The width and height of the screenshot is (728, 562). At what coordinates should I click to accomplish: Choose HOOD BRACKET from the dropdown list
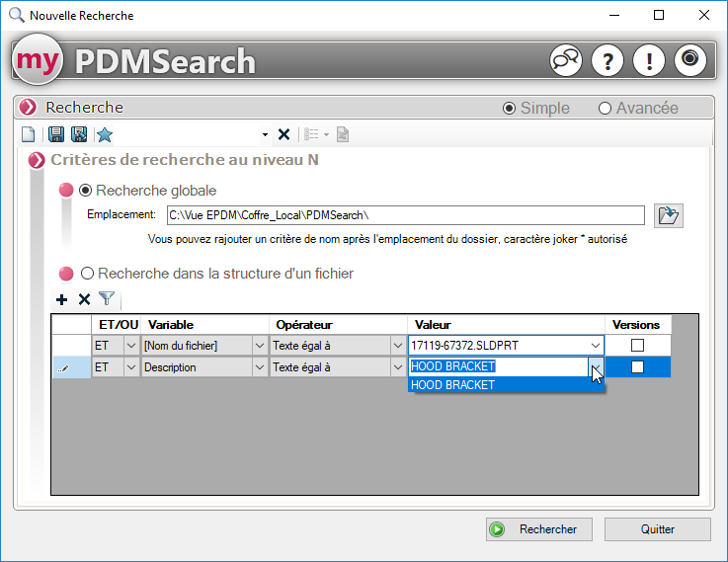click(452, 385)
